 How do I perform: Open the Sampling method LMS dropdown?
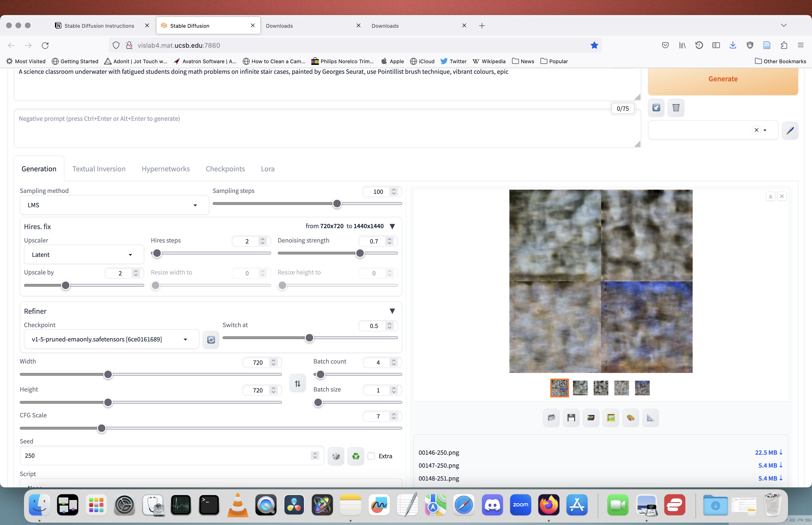click(x=114, y=205)
